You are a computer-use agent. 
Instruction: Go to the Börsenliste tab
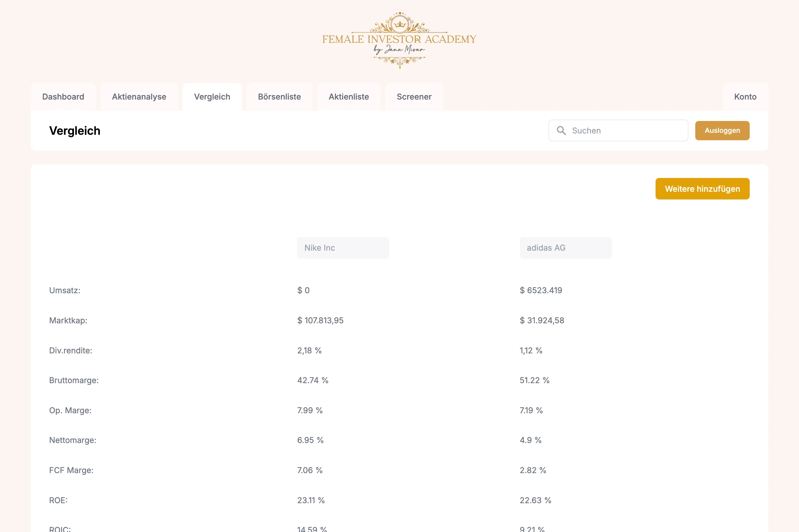(x=279, y=97)
